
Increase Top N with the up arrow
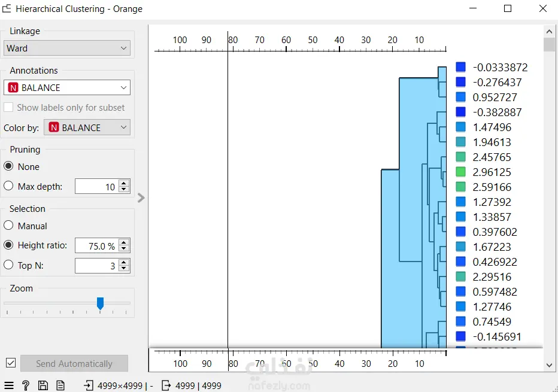coord(124,262)
